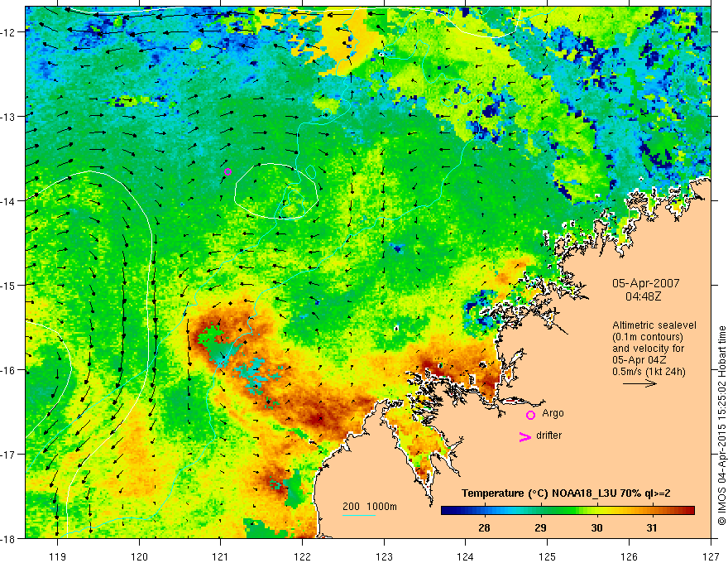This screenshot has width=728, height=563.
Task: Click the '0.5m/s (1kt 24h)' caption
Action: [649, 372]
